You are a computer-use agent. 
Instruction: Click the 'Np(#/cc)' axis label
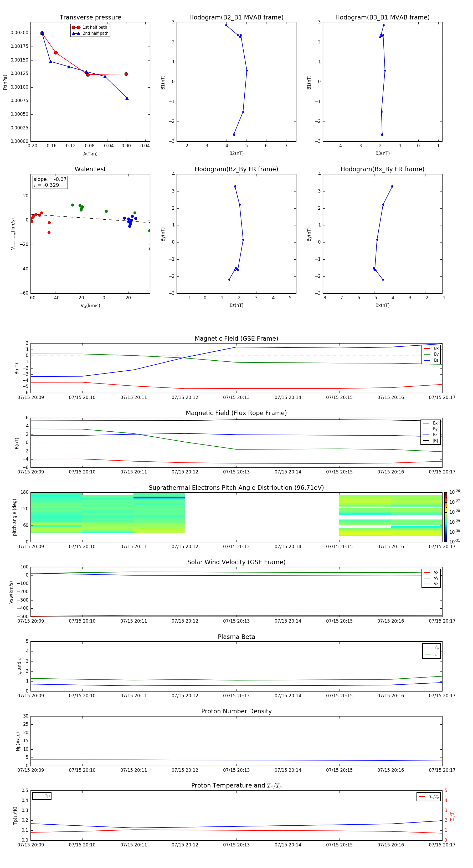pos(18,741)
